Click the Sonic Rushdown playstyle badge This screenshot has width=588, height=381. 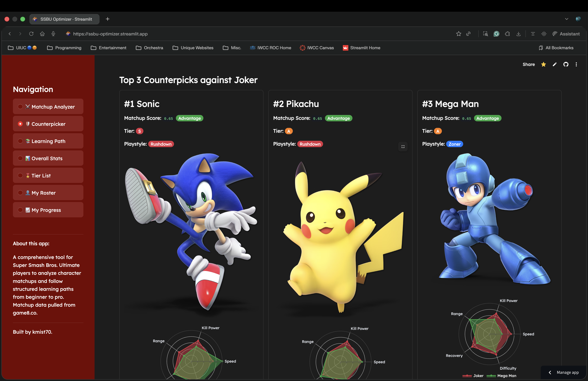[x=161, y=144]
